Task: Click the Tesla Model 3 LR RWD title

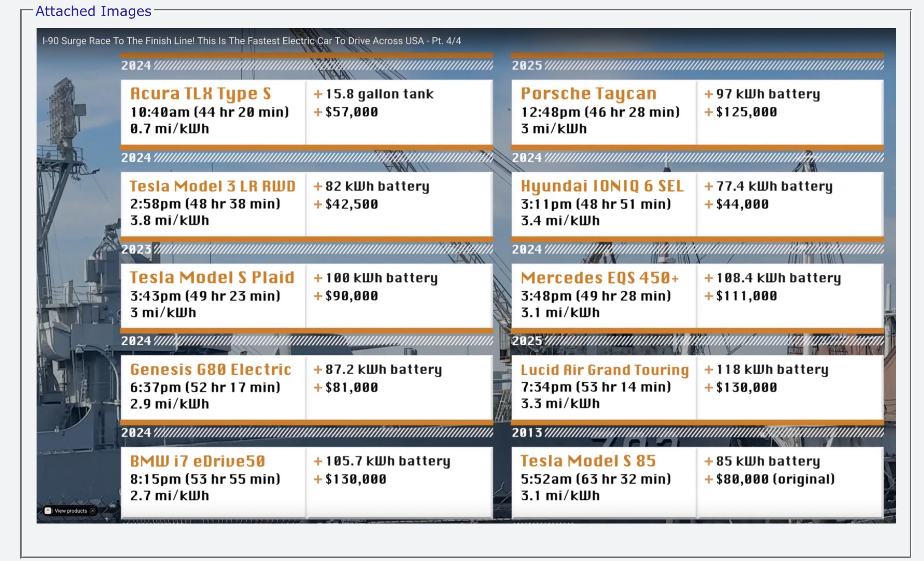Action: [x=212, y=186]
